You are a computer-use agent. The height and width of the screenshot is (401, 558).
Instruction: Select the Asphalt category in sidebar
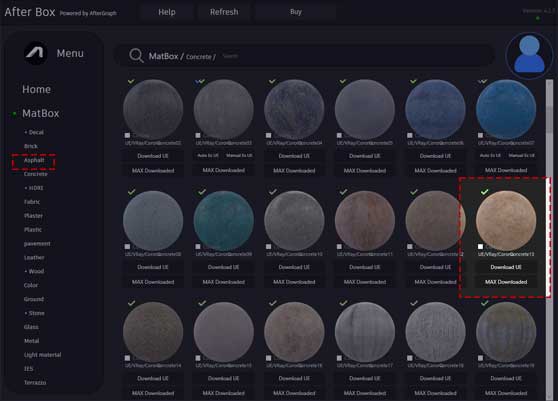click(x=34, y=160)
